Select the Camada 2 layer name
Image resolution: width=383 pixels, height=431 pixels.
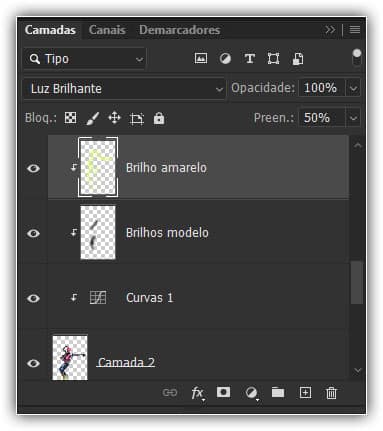coord(126,362)
